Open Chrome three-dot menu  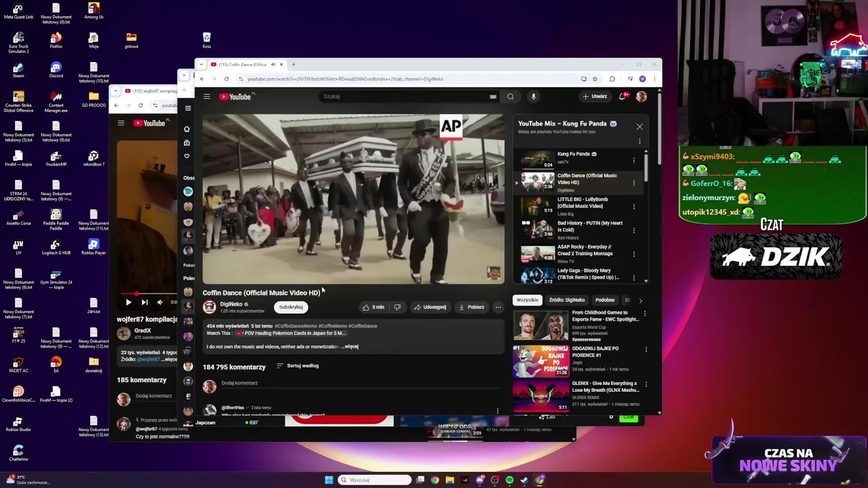654,79
